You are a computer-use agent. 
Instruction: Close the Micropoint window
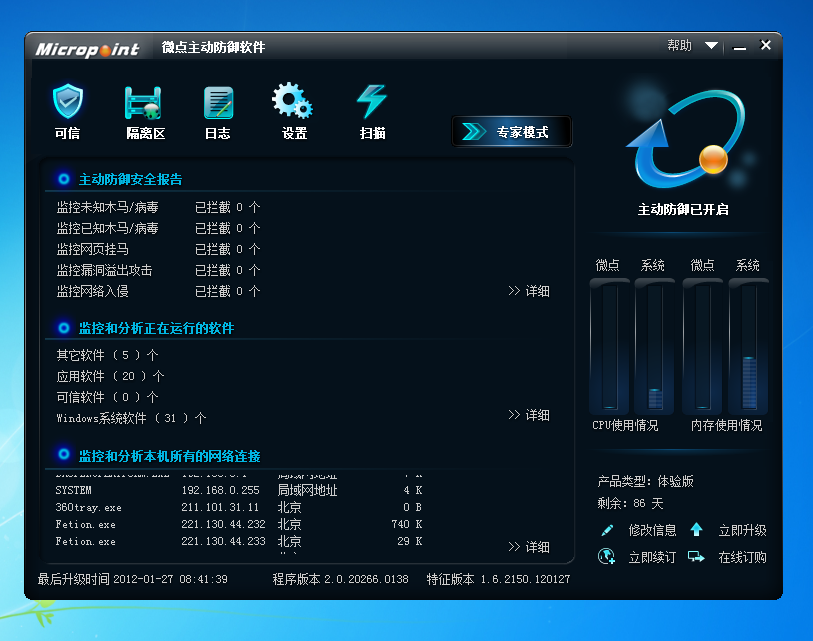[765, 45]
